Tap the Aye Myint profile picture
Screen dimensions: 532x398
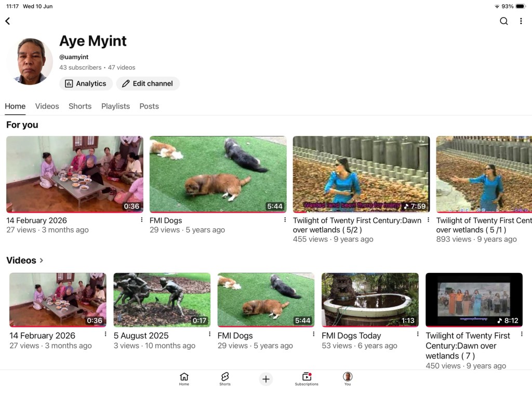[31, 61]
